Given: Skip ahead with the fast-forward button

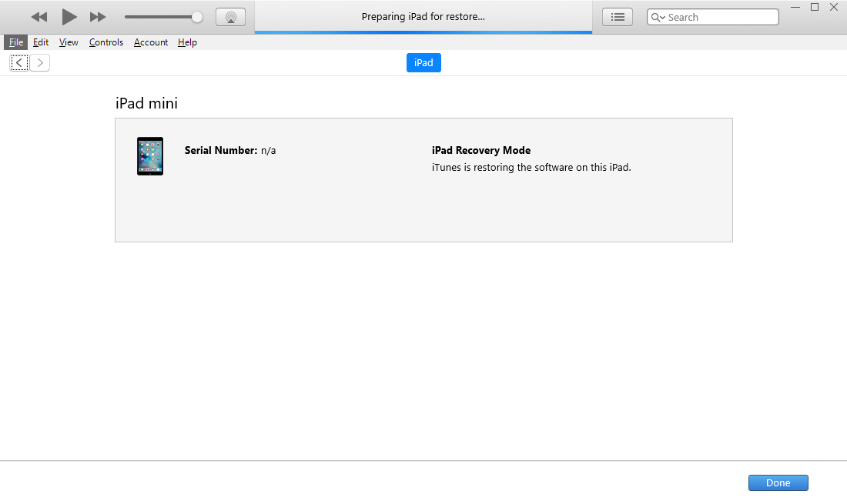Looking at the screenshot, I should click(x=98, y=17).
